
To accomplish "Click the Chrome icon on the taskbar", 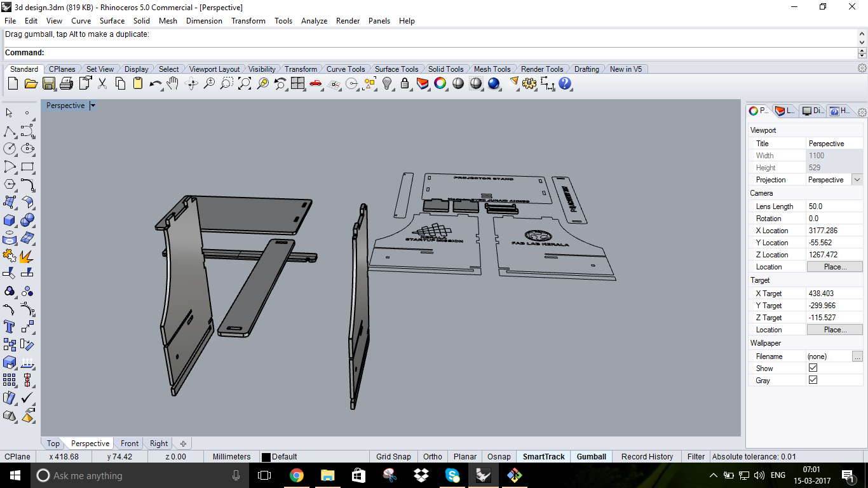I will [296, 475].
